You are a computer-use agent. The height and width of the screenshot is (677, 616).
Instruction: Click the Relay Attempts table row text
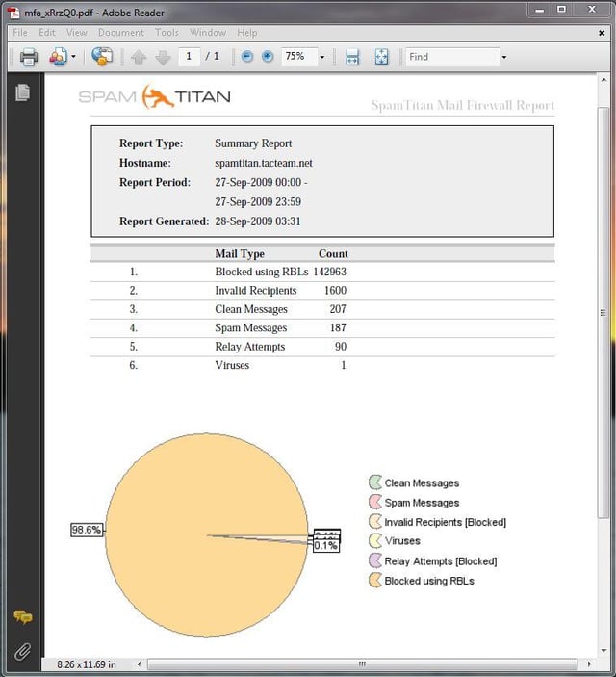click(x=250, y=347)
